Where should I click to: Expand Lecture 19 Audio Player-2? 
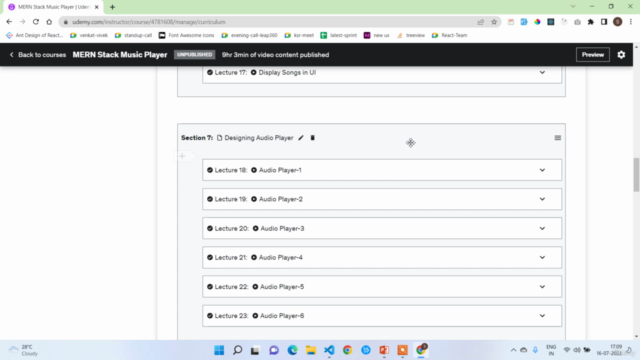pyautogui.click(x=542, y=199)
